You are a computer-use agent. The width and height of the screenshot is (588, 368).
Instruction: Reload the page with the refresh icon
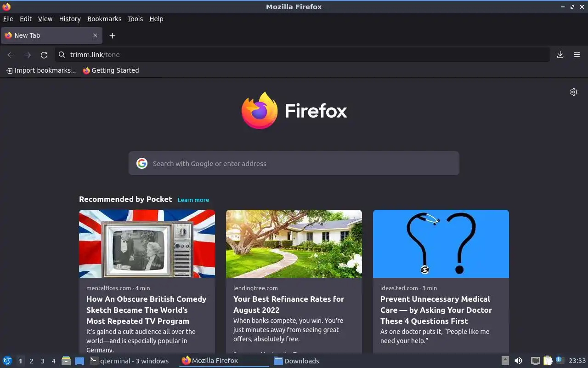(44, 55)
